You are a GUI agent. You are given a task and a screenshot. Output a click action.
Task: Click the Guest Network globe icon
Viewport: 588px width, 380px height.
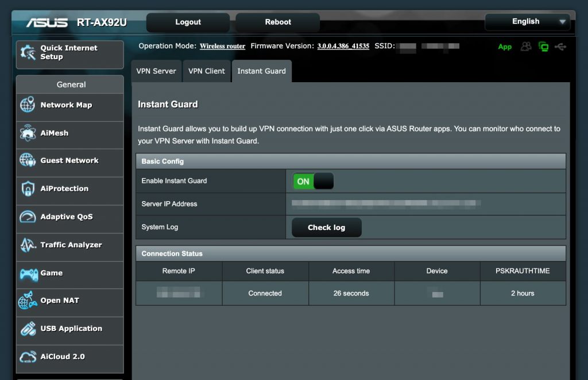(x=28, y=160)
